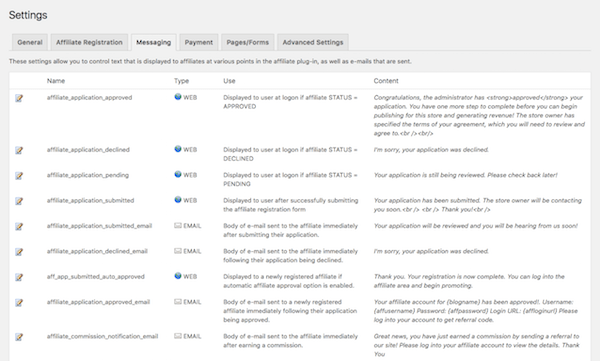Click the Use column header

tap(229, 81)
